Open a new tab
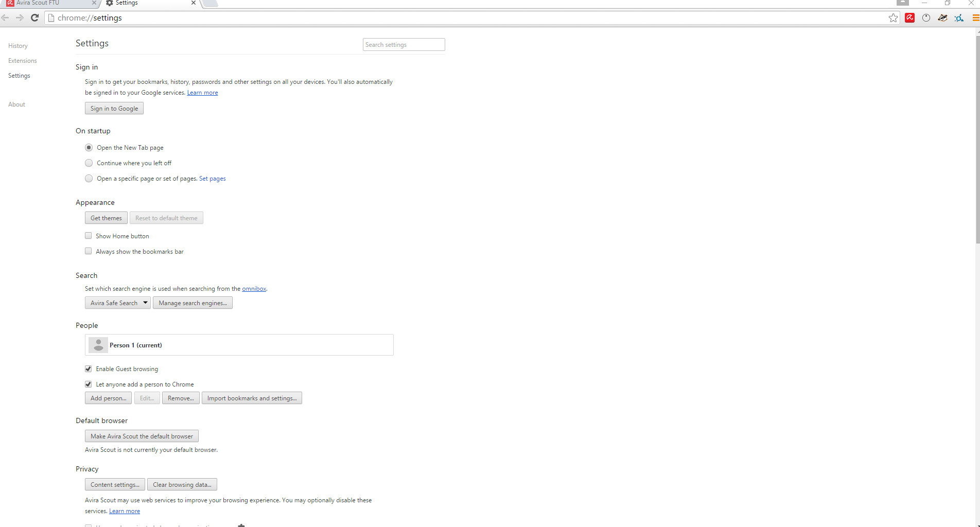This screenshot has width=980, height=527. (x=211, y=3)
